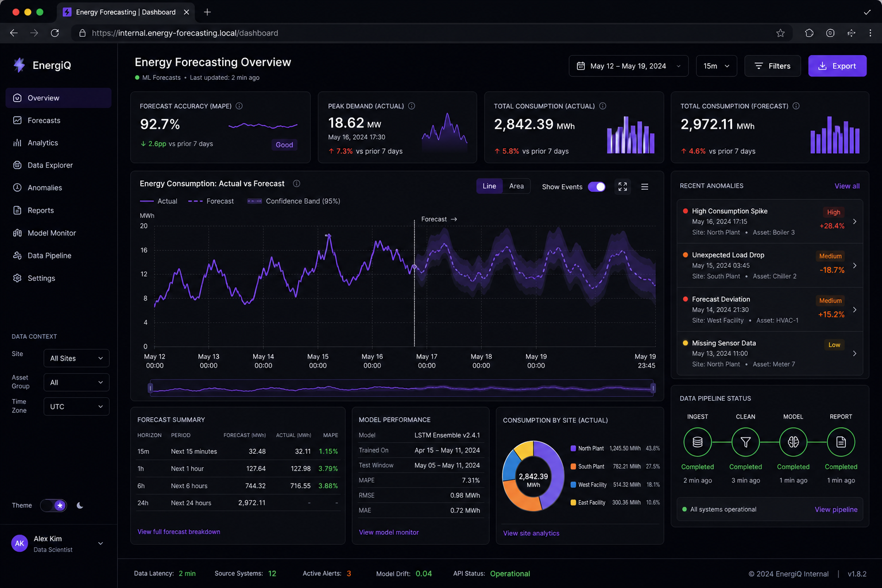Bookmark this page with the star icon
The image size is (882, 588).
(x=780, y=33)
